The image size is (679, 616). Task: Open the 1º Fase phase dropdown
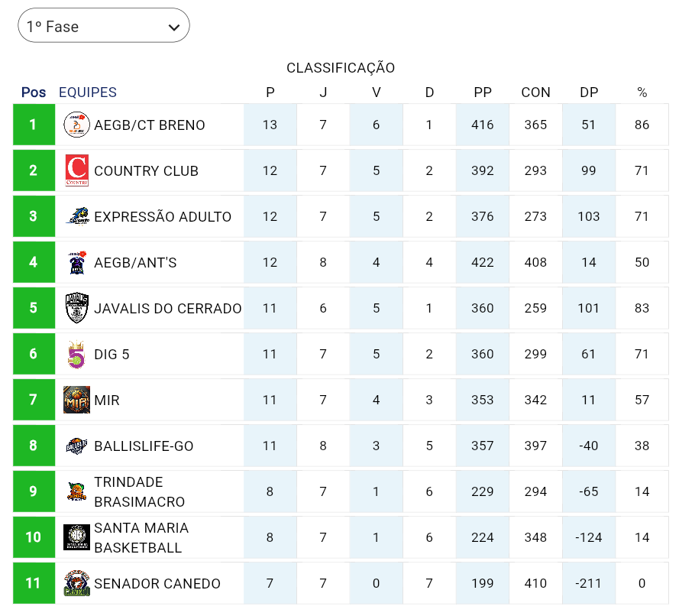pos(103,26)
